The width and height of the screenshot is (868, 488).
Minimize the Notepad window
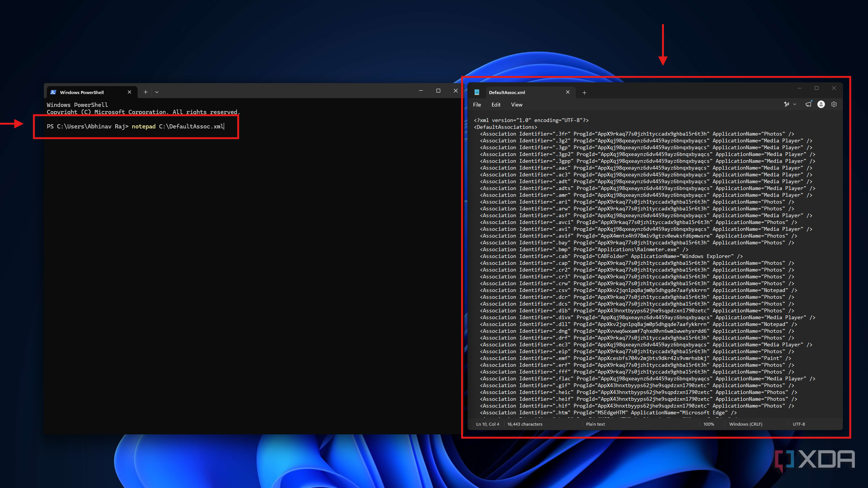[800, 88]
